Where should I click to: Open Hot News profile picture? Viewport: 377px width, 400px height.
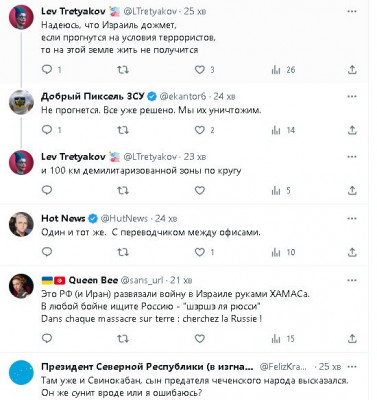pyautogui.click(x=21, y=224)
